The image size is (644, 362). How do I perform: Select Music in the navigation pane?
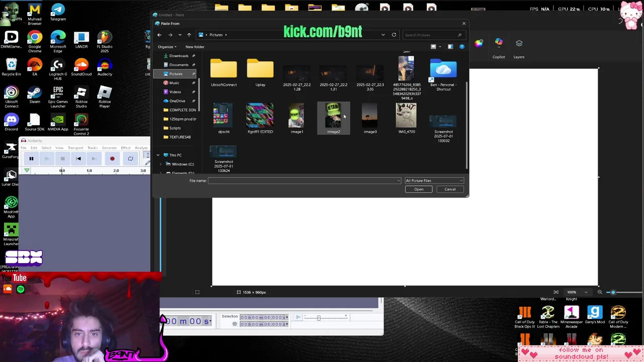[174, 83]
